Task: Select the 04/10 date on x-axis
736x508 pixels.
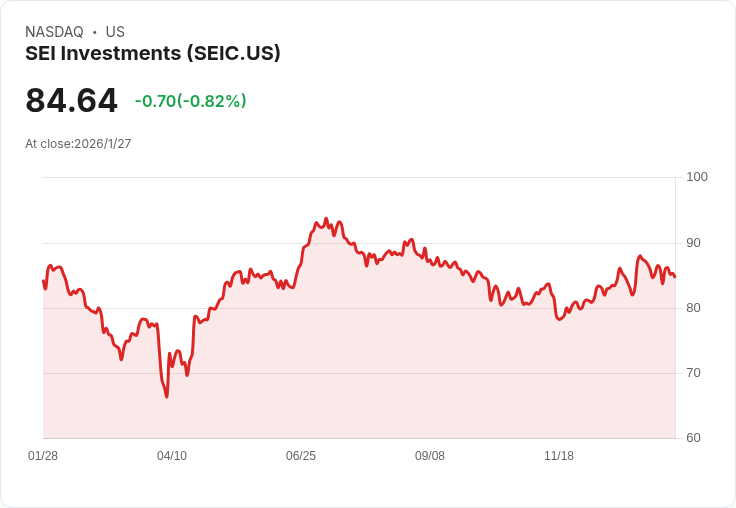Action: pyautogui.click(x=172, y=456)
